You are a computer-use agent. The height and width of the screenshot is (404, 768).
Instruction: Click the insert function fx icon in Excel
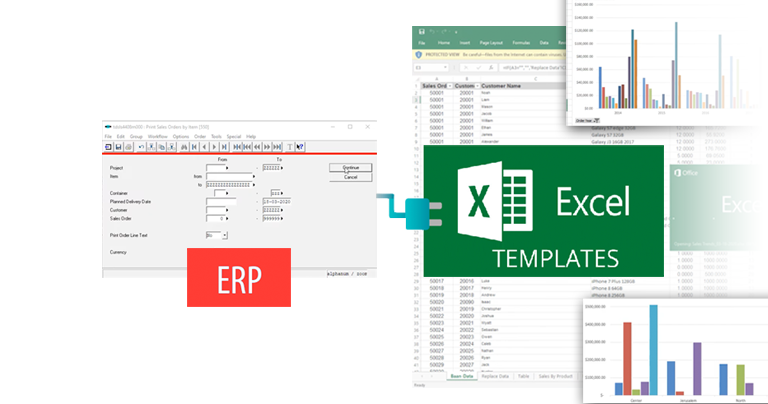[x=491, y=68]
